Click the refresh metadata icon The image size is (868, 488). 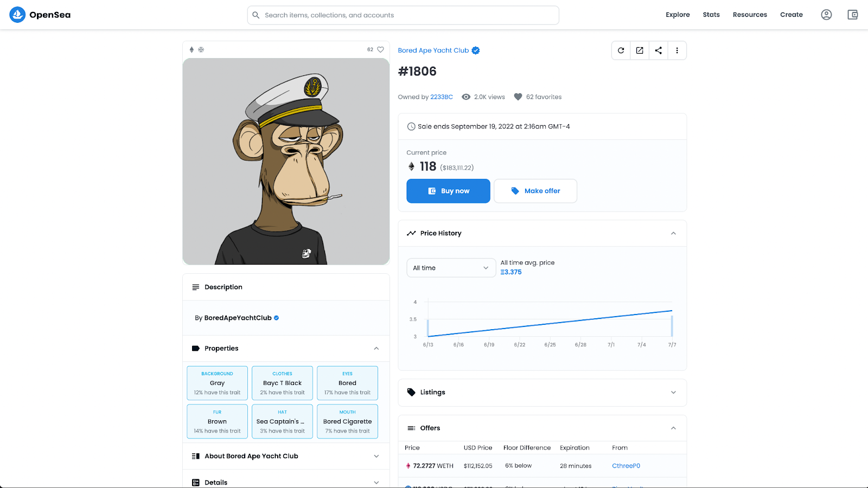621,50
